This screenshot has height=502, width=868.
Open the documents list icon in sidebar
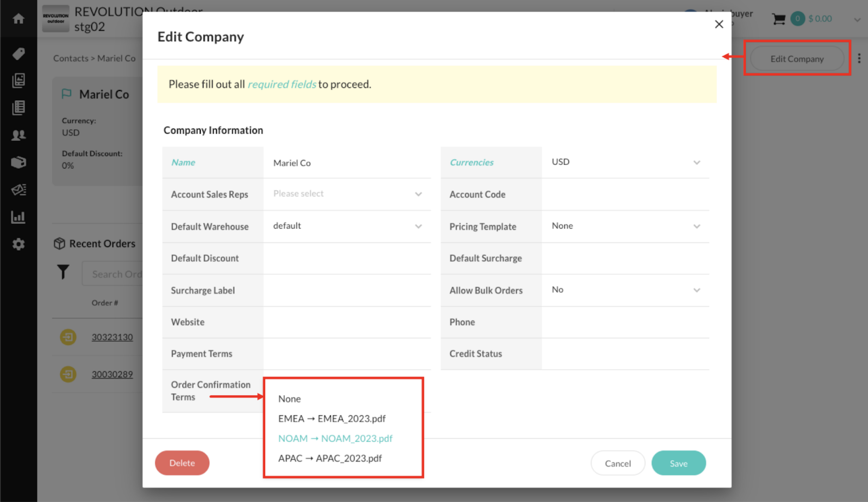point(19,108)
